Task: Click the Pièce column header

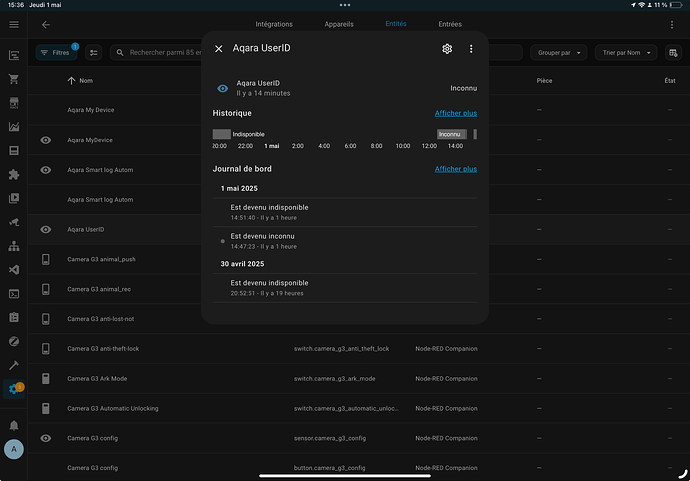Action: 544,81
